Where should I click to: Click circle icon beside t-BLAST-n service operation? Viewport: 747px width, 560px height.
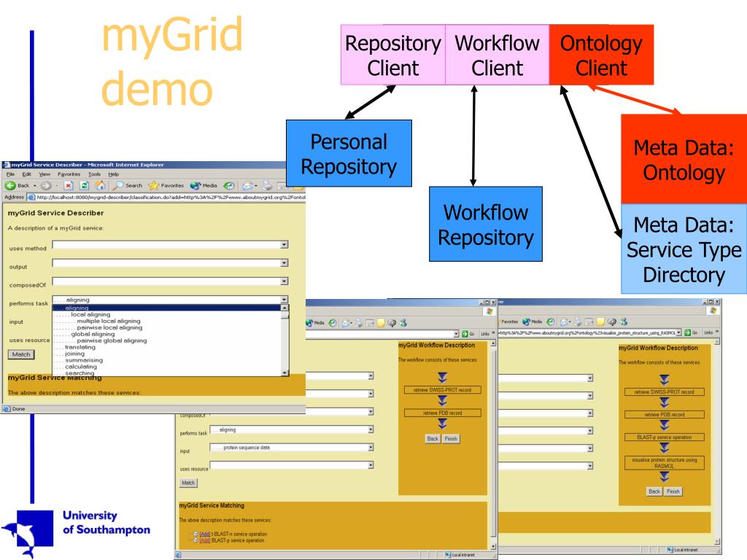point(196,534)
